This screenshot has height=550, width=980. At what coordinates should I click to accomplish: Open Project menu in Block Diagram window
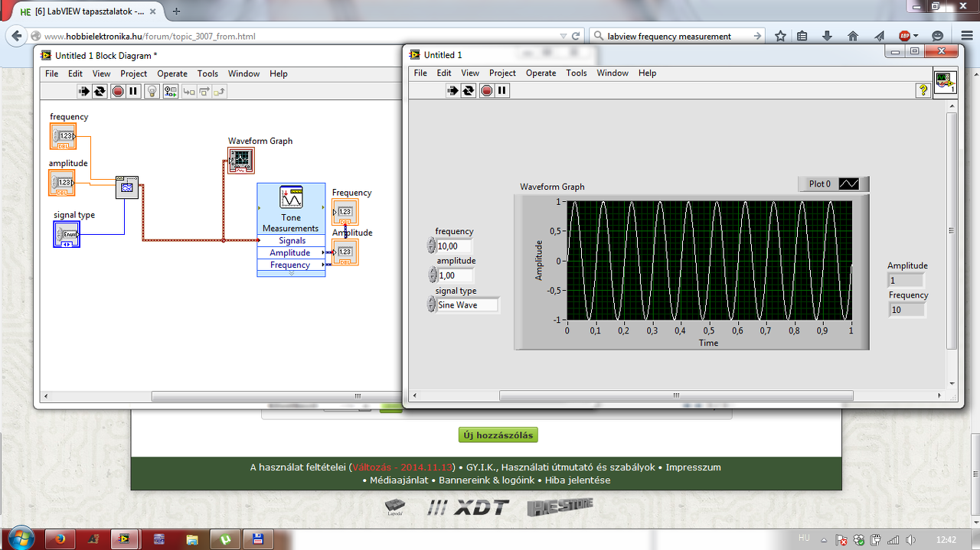point(133,73)
